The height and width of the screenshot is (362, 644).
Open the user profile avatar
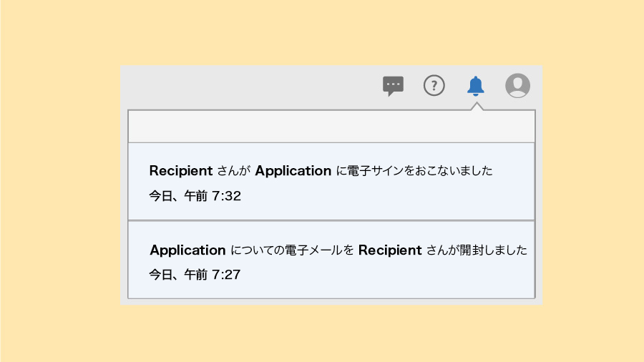(517, 86)
